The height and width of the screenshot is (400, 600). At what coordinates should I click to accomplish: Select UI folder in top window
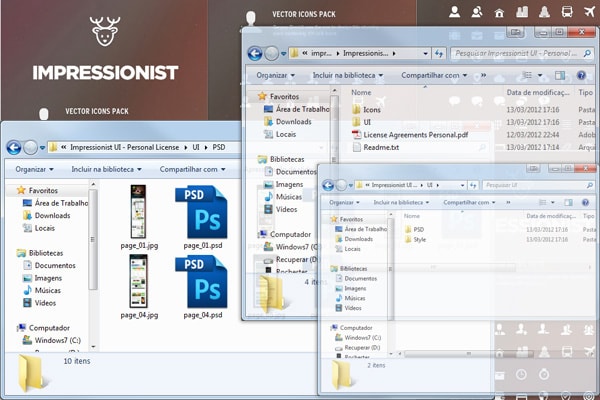pyautogui.click(x=362, y=122)
